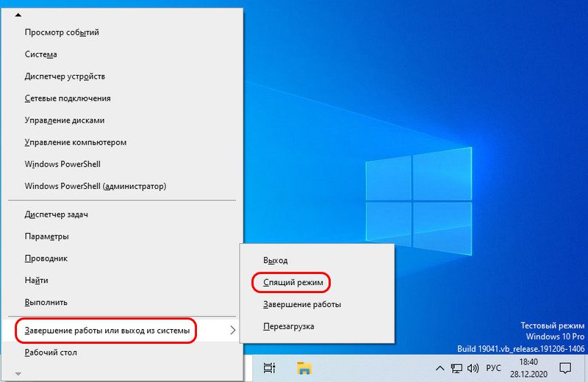Choose Найти search entry

click(x=122, y=280)
